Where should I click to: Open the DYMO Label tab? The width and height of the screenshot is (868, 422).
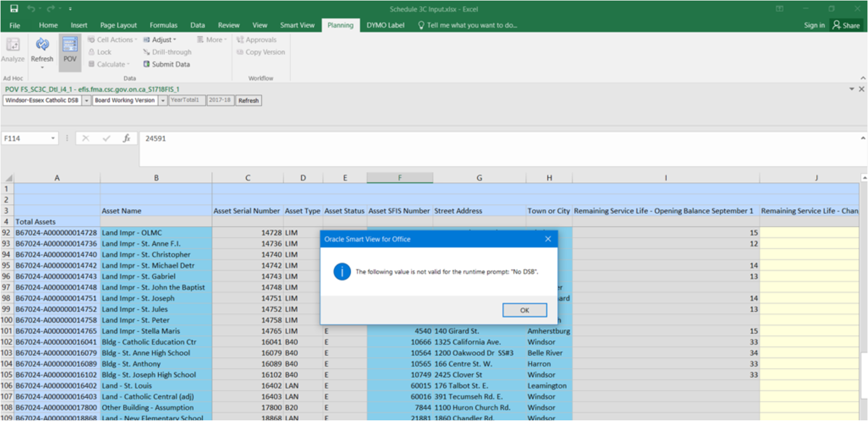coord(385,25)
